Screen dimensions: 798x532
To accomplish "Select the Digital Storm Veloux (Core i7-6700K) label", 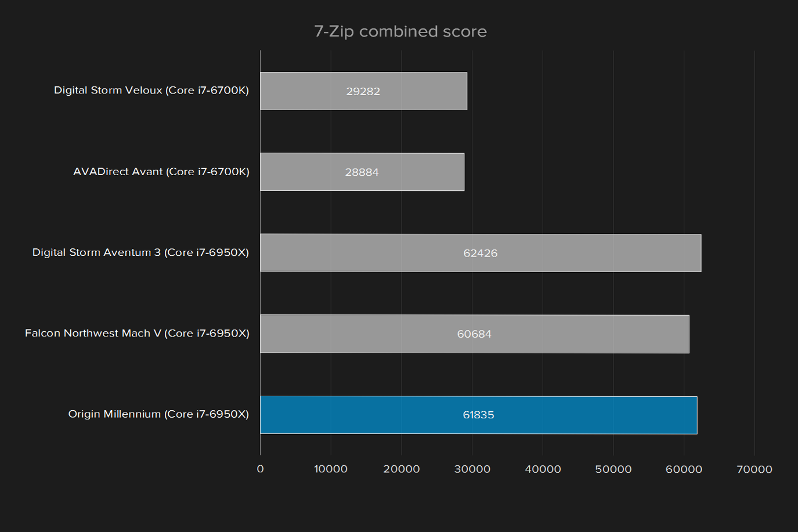I will (151, 91).
